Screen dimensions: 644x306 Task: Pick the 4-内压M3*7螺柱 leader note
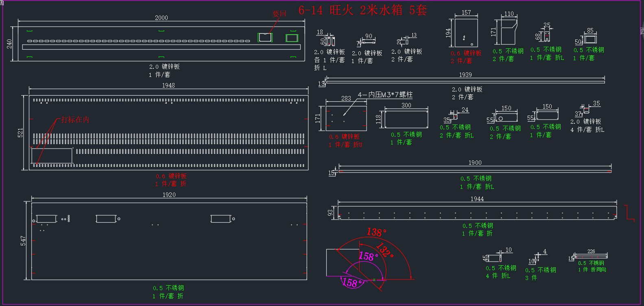pos(385,95)
